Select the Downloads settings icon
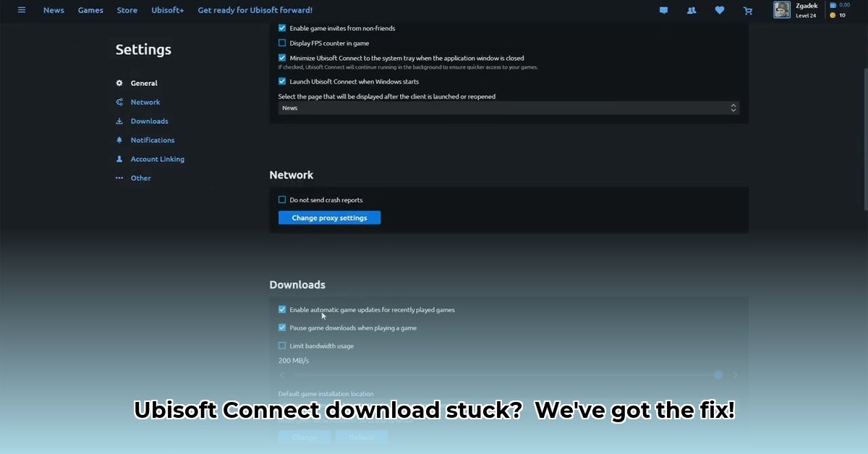Image resolution: width=868 pixels, height=454 pixels. tap(120, 121)
